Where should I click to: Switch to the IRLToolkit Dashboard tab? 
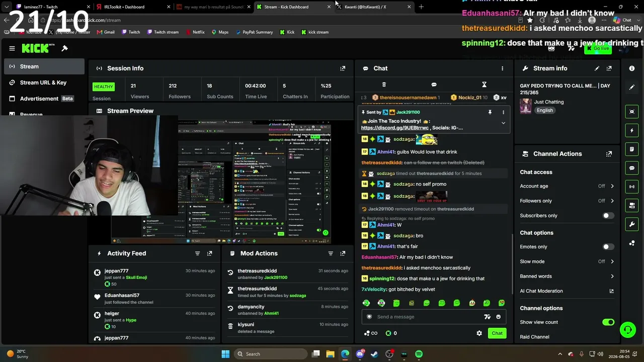coord(134,7)
